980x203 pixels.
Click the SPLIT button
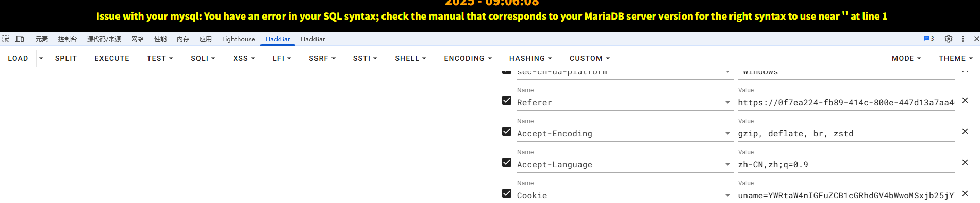click(x=66, y=58)
